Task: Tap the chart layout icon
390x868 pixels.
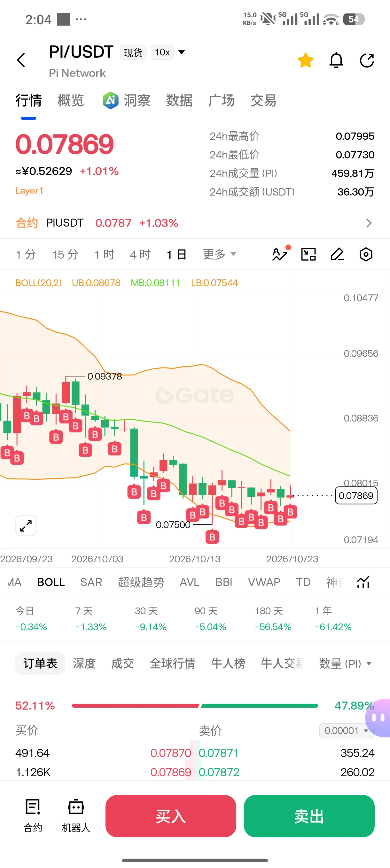Action: click(x=308, y=254)
